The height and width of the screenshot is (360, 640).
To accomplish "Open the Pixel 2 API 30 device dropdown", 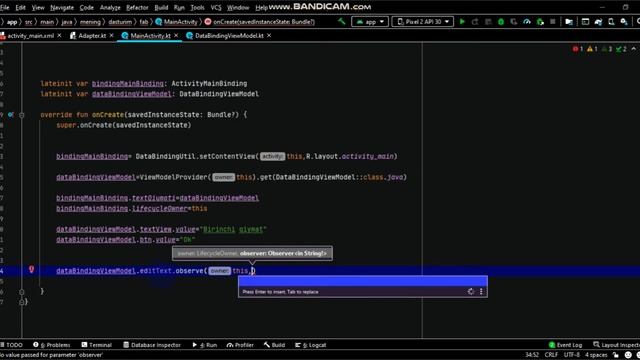I will click(422, 22).
